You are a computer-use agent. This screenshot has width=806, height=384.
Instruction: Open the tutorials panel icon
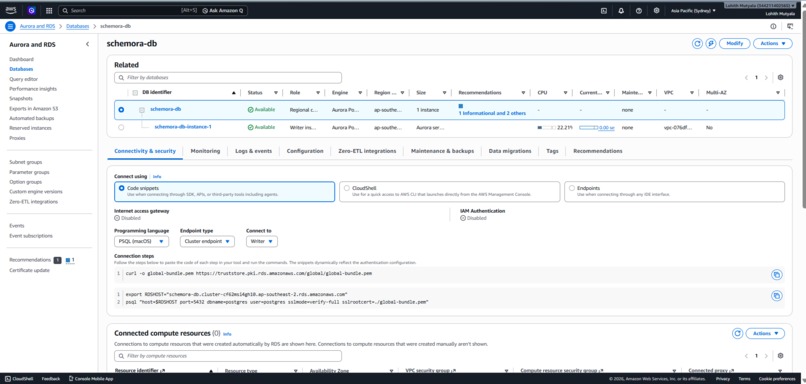790,26
